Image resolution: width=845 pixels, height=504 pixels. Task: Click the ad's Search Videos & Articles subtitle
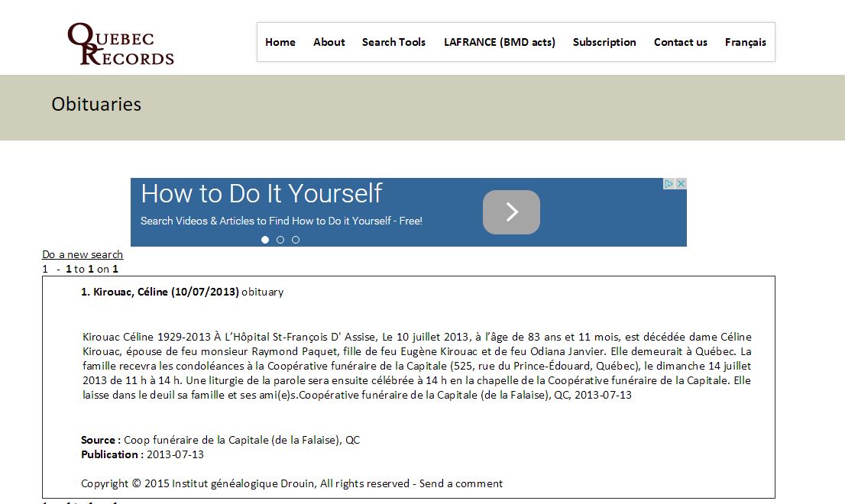click(281, 221)
